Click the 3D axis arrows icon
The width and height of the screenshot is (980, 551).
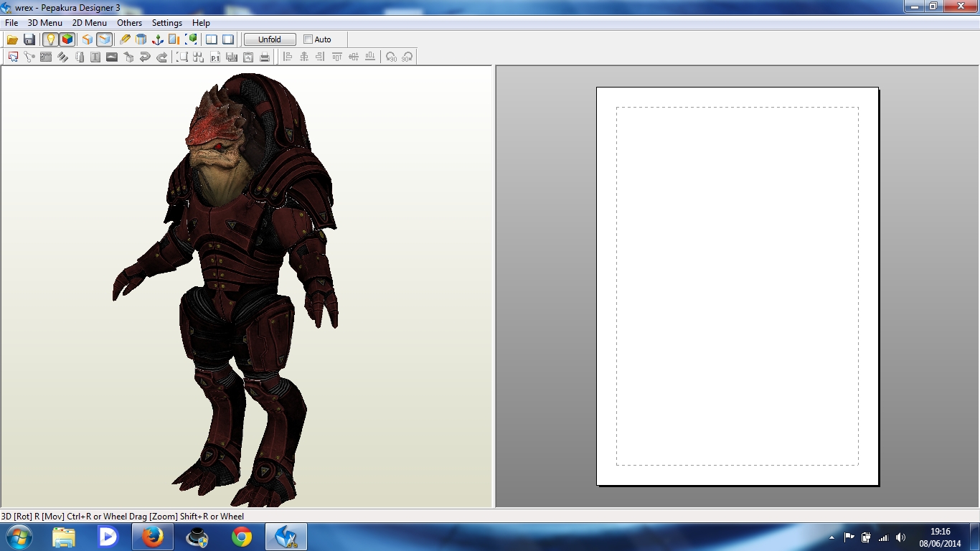[x=158, y=39]
